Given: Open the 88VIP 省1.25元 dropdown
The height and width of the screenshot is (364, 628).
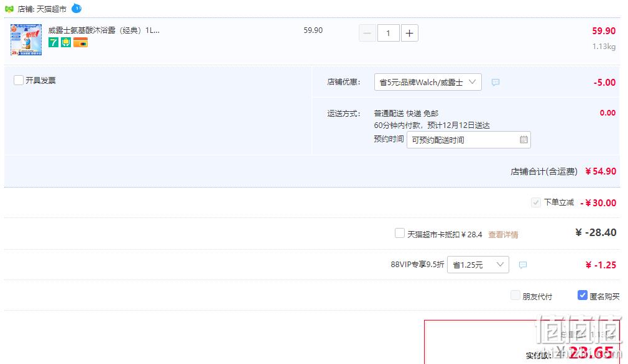Looking at the screenshot, I should [x=478, y=265].
